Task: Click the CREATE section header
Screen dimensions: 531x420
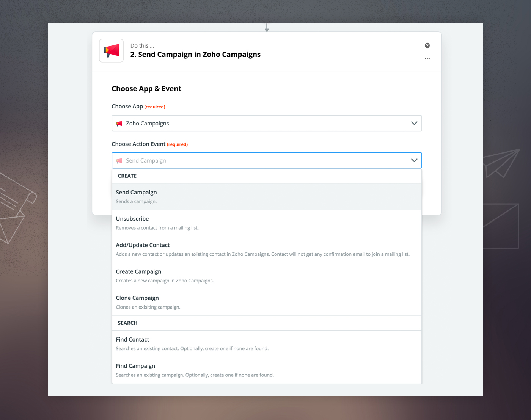Action: [x=127, y=176]
